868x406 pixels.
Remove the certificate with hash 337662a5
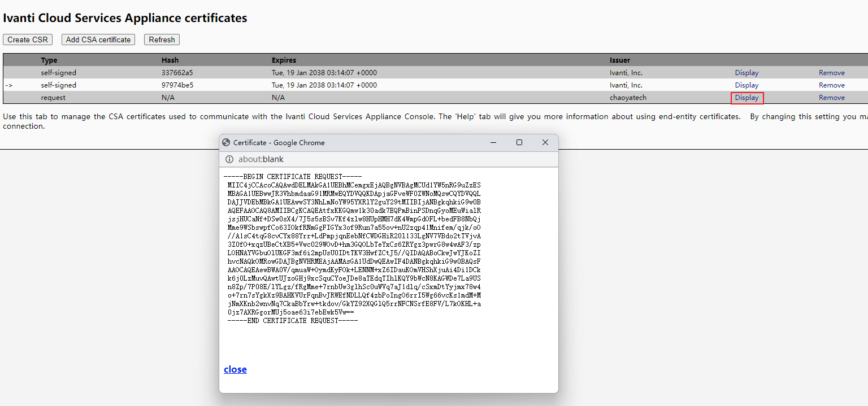[x=832, y=72]
